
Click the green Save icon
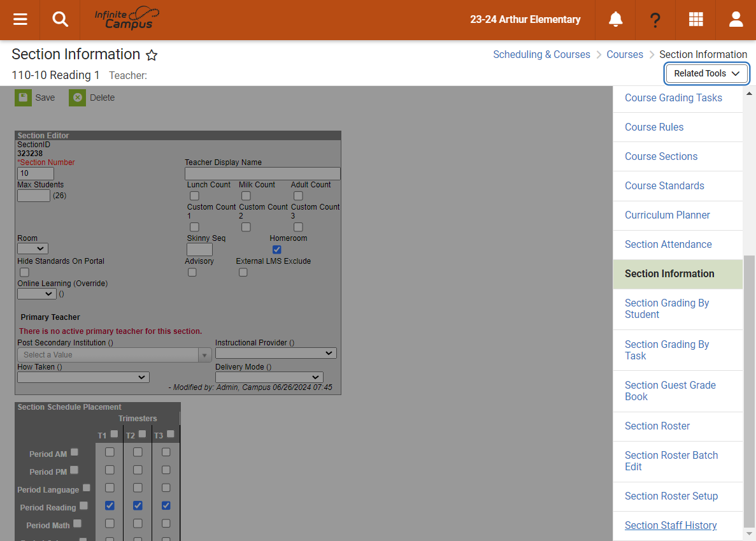pyautogui.click(x=23, y=97)
